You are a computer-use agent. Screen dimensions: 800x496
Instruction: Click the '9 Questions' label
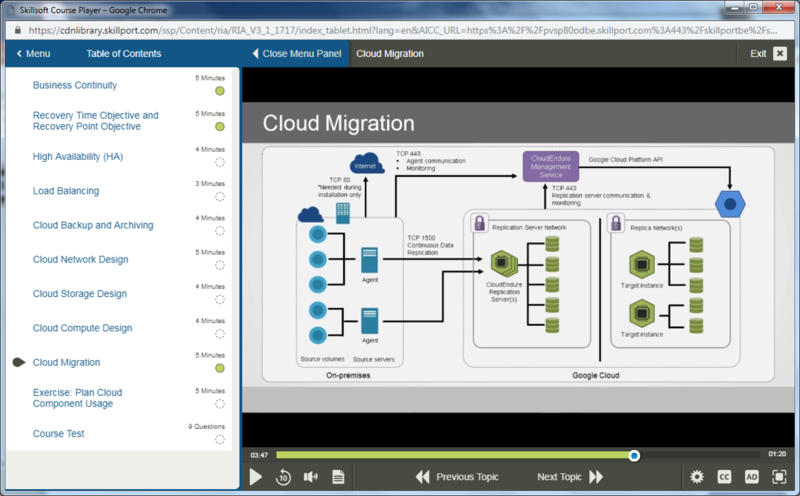pyautogui.click(x=206, y=427)
